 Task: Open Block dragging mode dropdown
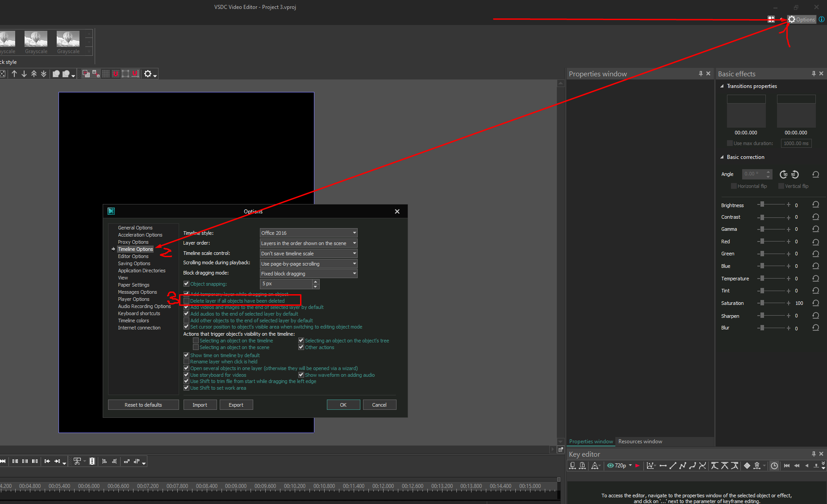[x=309, y=274]
